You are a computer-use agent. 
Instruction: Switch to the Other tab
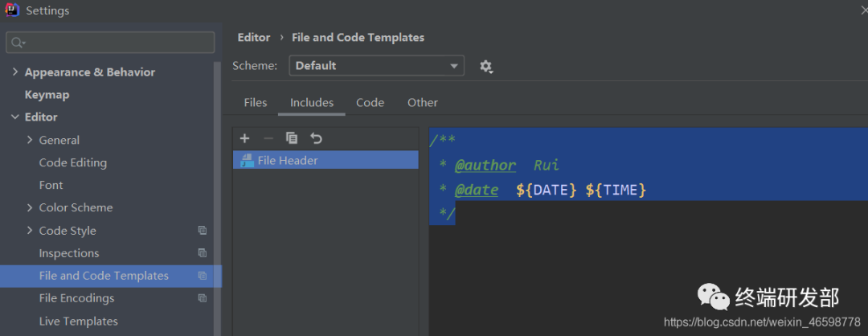tap(423, 103)
